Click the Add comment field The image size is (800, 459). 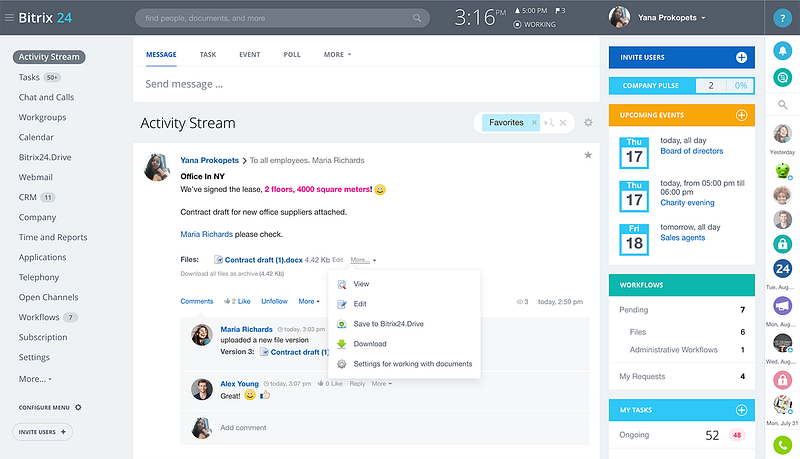tap(385, 428)
